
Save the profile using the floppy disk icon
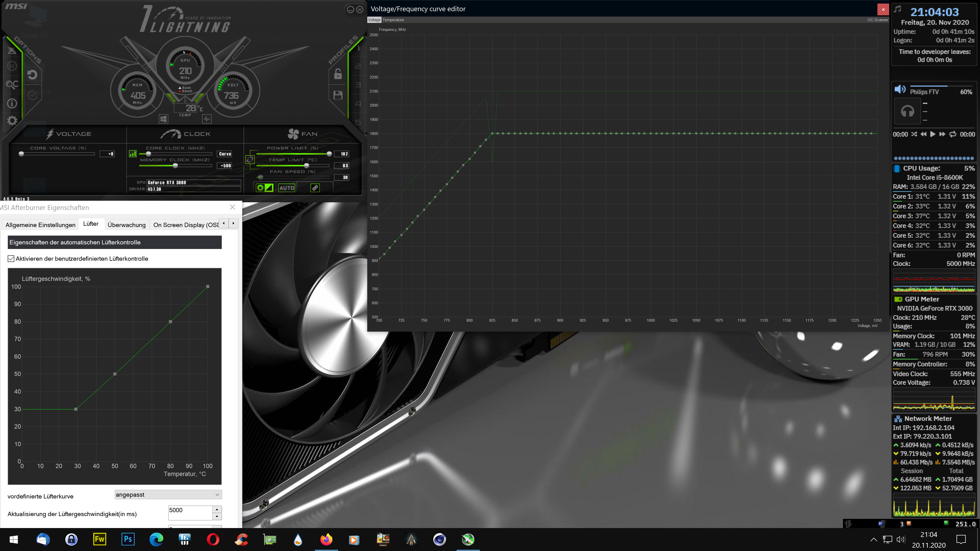pos(338,95)
